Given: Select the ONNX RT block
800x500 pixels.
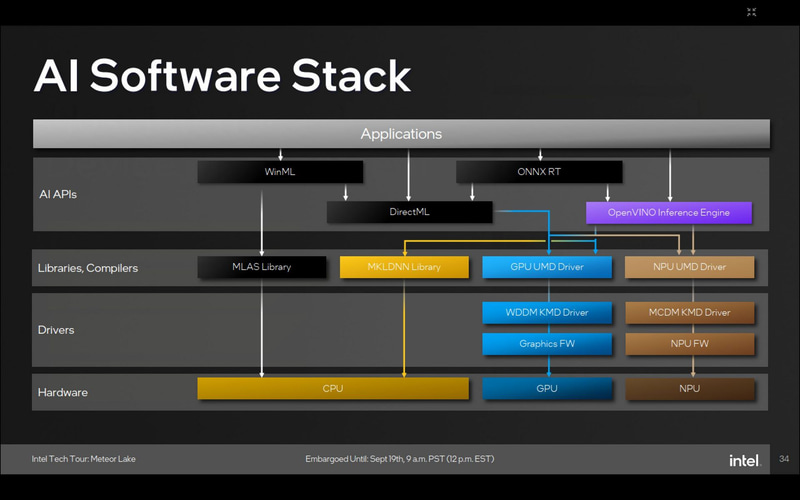Looking at the screenshot, I should [539, 172].
